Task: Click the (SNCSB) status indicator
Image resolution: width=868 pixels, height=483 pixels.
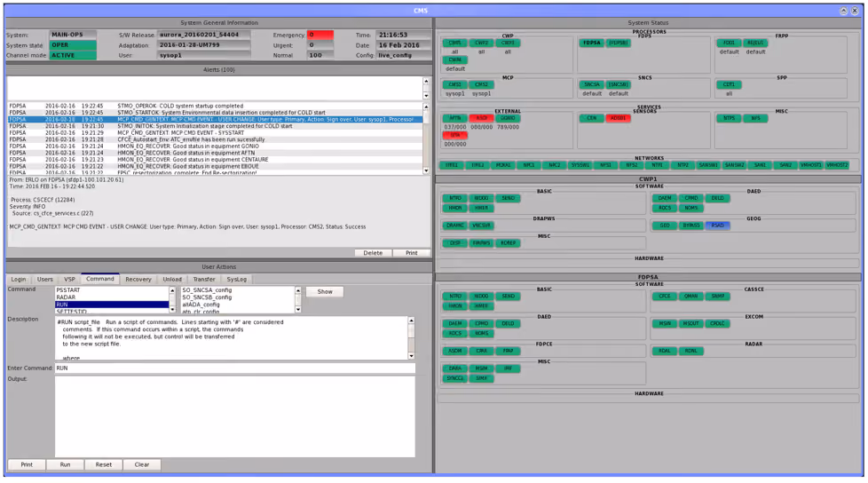Action: pos(619,84)
